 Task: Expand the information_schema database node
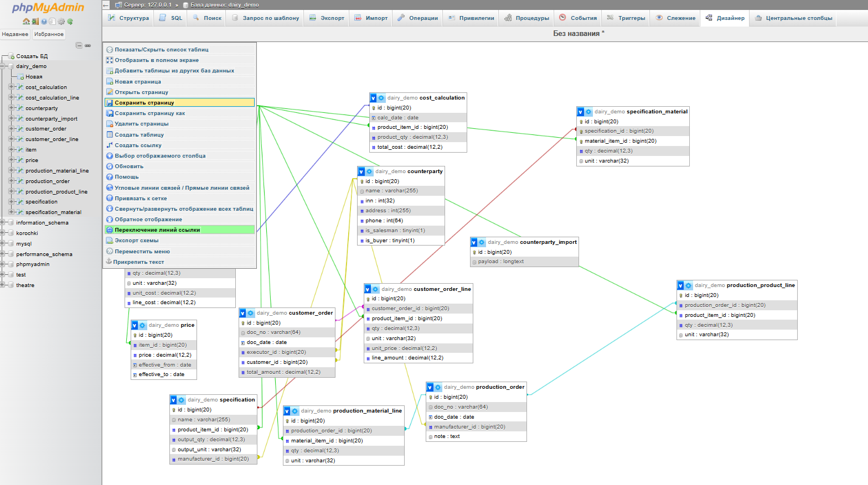3,223
